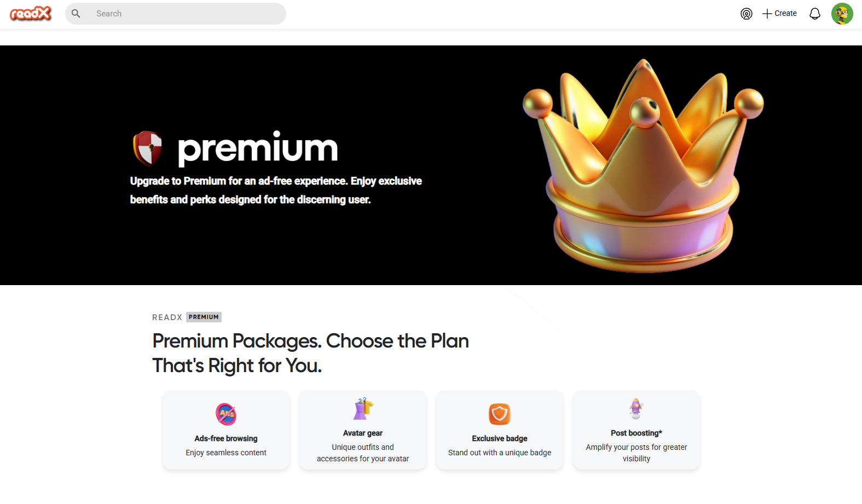Image resolution: width=862 pixels, height=504 pixels.
Task: Click the Exclusive badge shield icon
Action: pos(500,414)
